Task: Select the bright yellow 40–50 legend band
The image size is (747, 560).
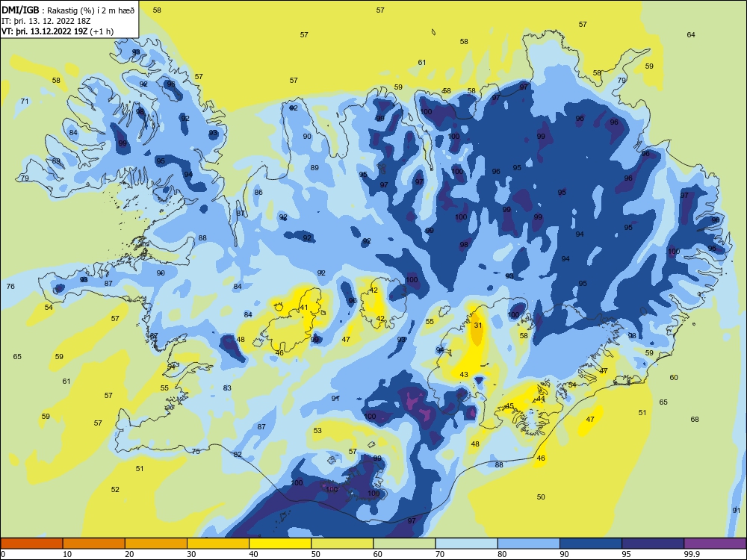Action: tap(280, 544)
